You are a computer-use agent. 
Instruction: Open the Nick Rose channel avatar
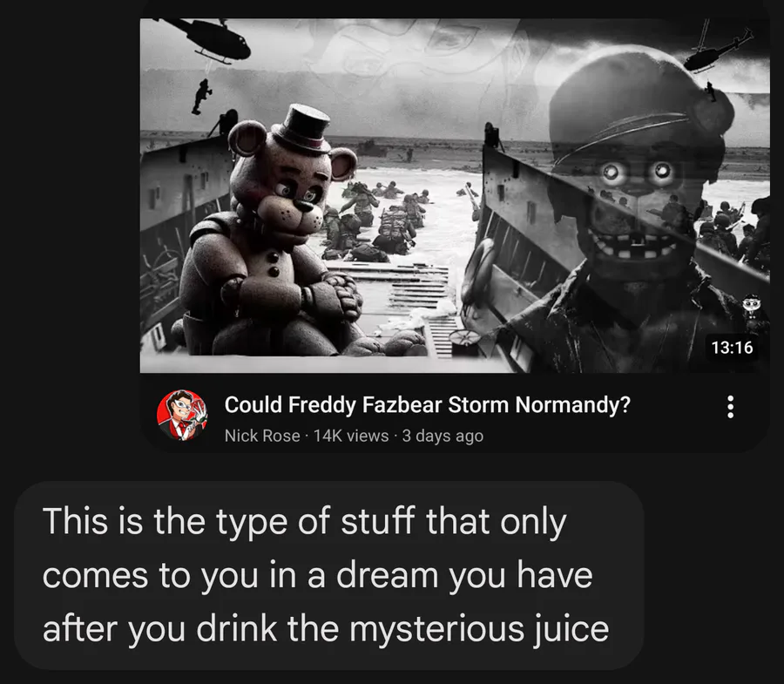[182, 416]
